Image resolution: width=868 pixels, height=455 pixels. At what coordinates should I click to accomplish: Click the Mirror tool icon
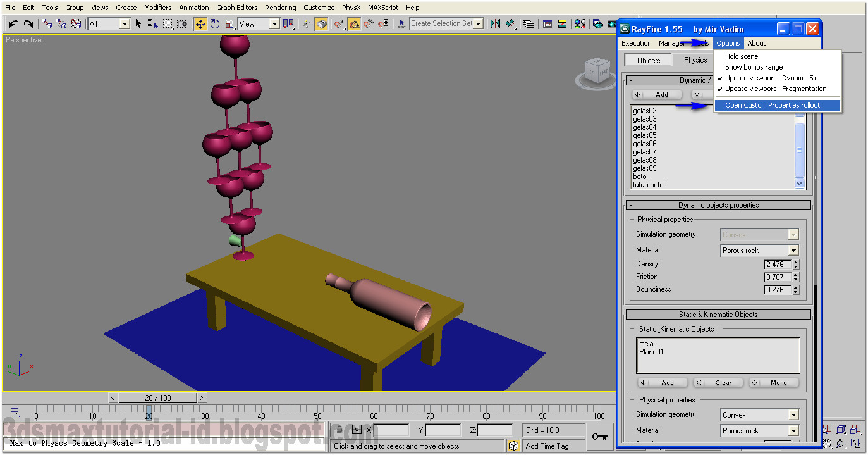tap(495, 24)
